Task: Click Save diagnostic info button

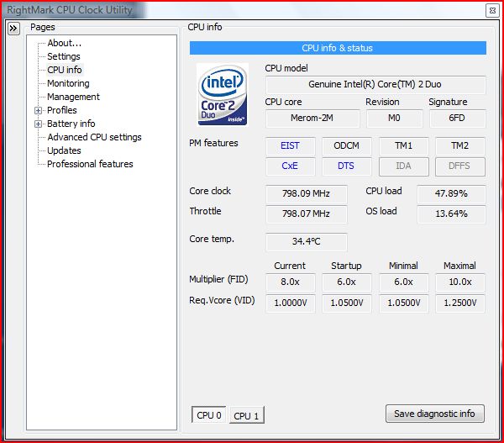Action: (x=434, y=414)
